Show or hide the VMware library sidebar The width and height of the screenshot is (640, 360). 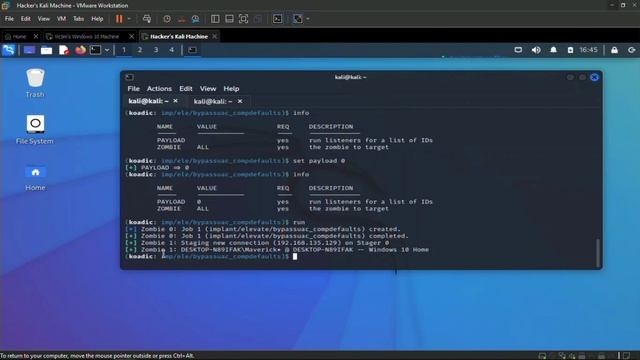point(215,19)
